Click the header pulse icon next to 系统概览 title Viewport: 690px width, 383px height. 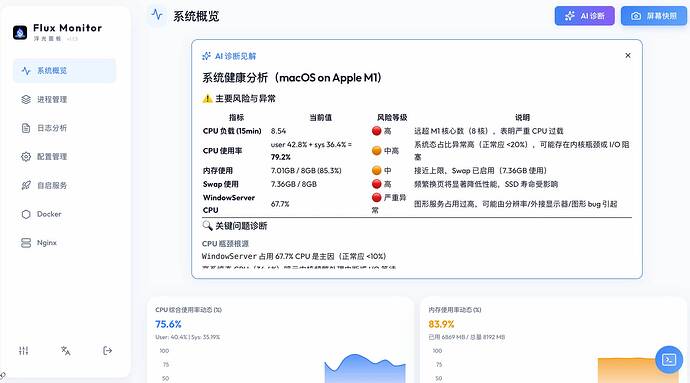pos(157,15)
